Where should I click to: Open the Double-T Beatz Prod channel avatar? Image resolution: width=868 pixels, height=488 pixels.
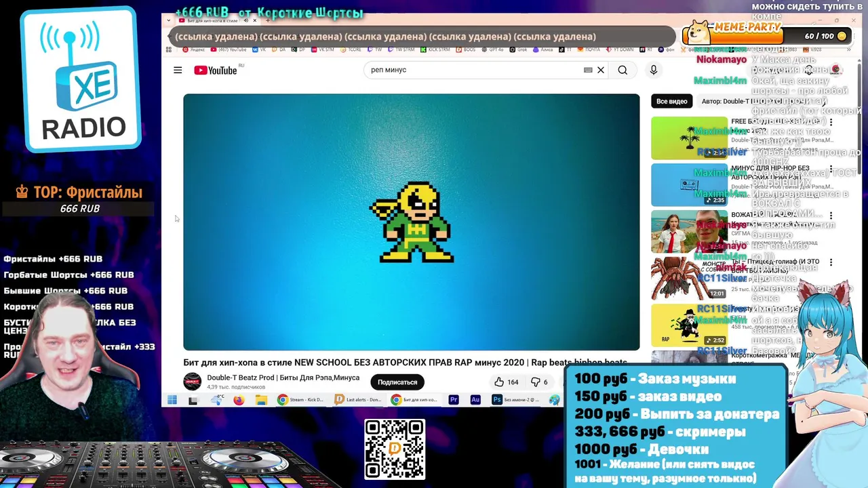tap(193, 382)
